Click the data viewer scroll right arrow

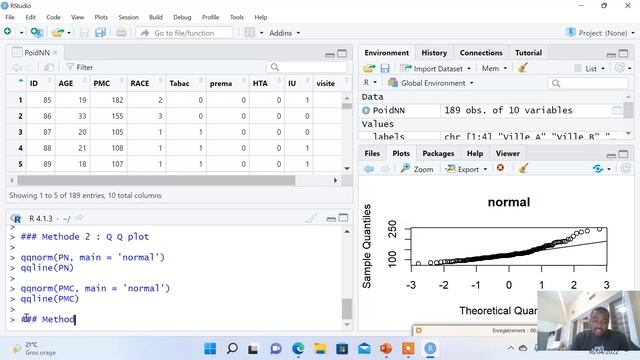point(336,180)
